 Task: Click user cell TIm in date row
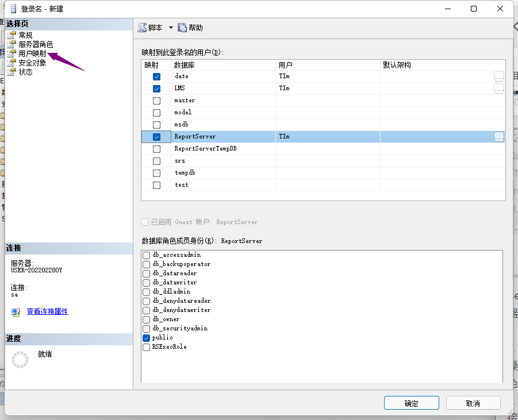tap(328, 76)
